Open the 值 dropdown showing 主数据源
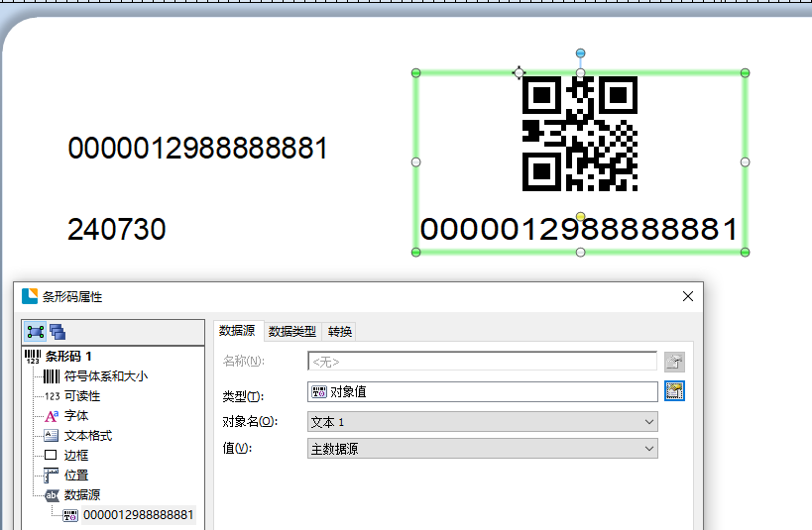This screenshot has width=812, height=530. pos(482,448)
